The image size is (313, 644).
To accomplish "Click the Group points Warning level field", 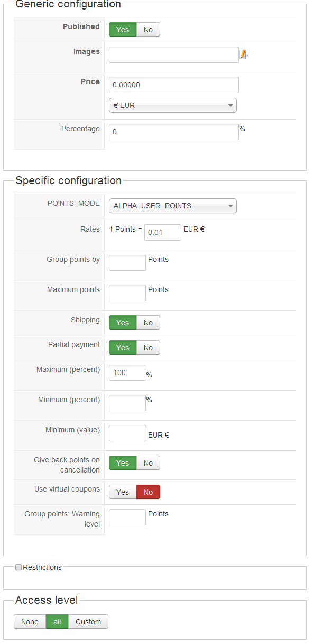I will [x=127, y=517].
